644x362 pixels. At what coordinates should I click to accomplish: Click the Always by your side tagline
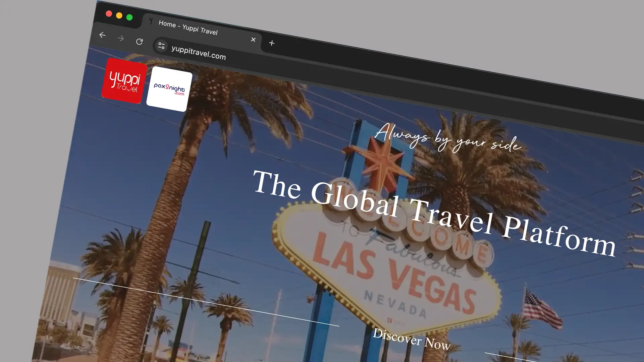point(448,138)
